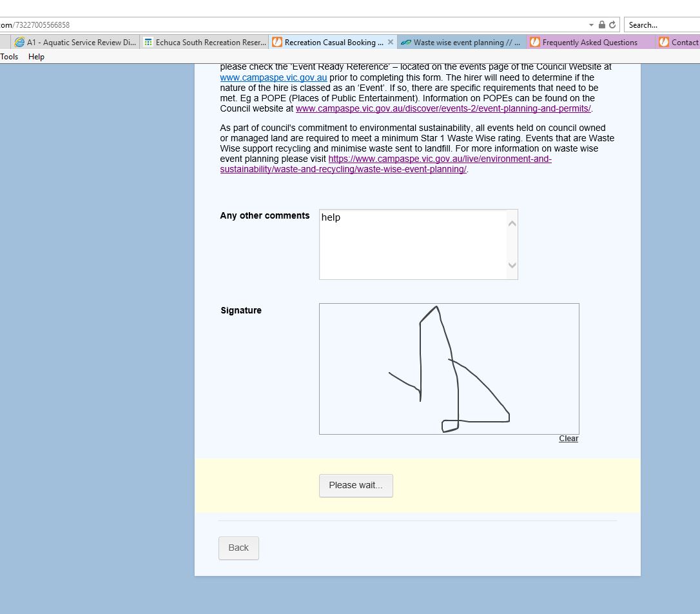The height and width of the screenshot is (614, 700).
Task: Click the comments textarea scroll up arrow
Action: point(512,223)
